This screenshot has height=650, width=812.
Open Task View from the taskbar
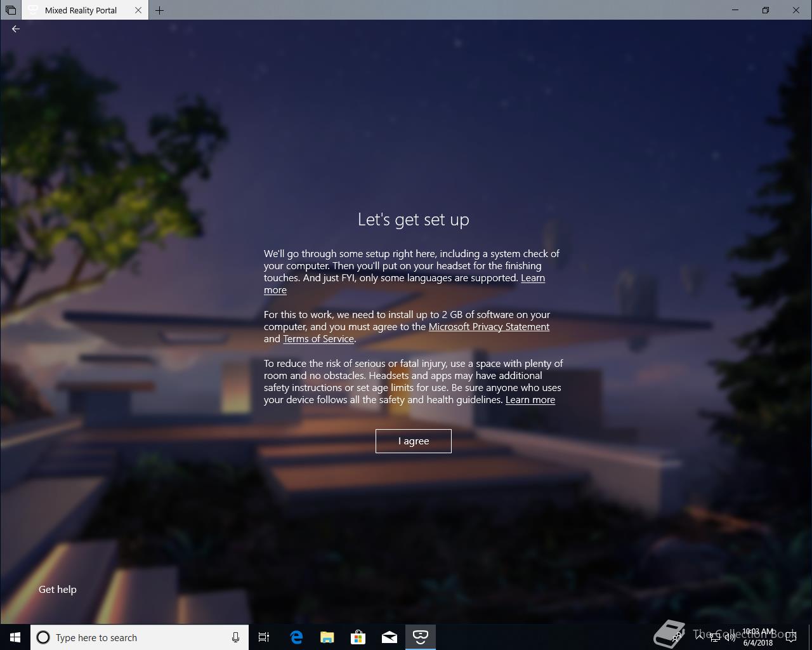[264, 637]
